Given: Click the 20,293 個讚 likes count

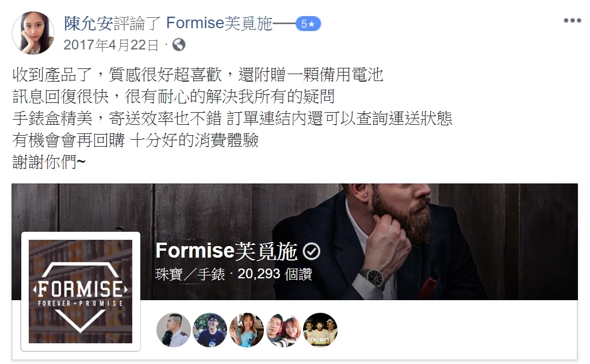Looking at the screenshot, I should pos(275,274).
